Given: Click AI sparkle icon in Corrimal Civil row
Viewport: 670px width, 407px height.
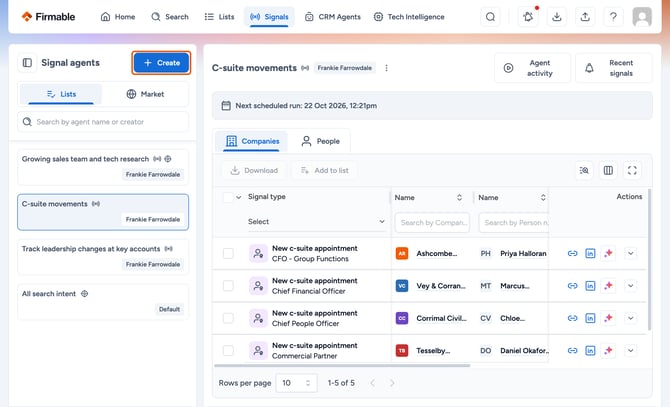Looking at the screenshot, I should click(x=608, y=318).
